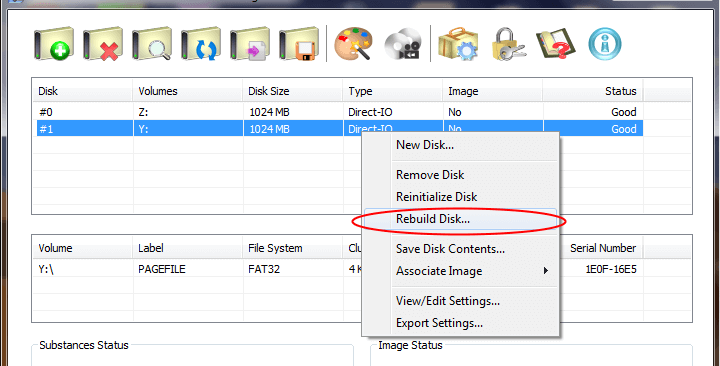
Task: Click the Type column header
Action: tap(393, 91)
